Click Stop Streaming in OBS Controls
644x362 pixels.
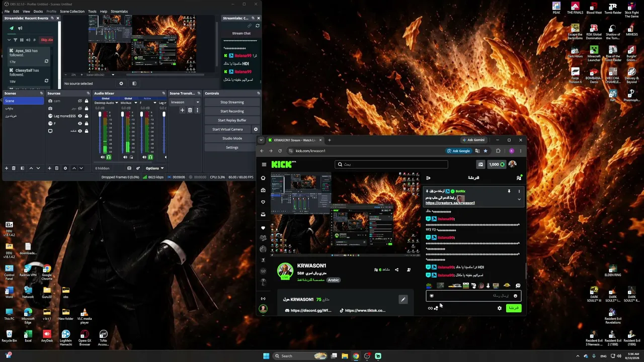tap(232, 102)
